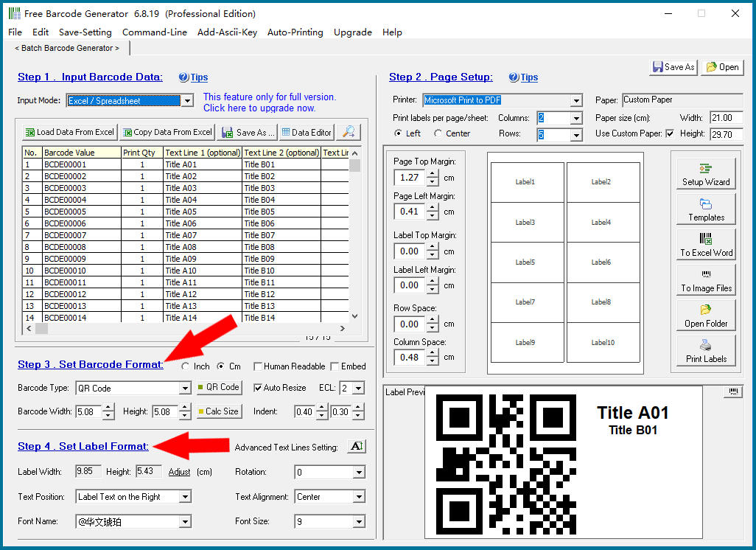The image size is (756, 550).
Task: Click the data table horizontal scrollbar
Action: click(186, 329)
